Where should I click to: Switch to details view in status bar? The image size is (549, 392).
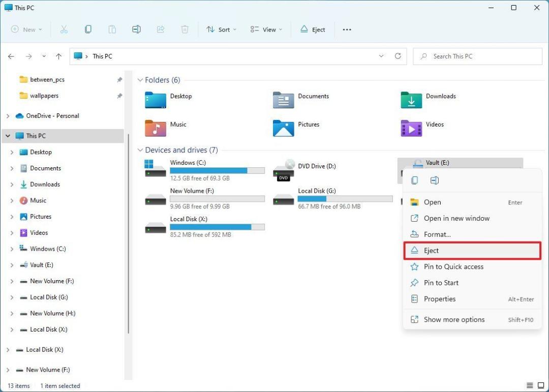530,385
